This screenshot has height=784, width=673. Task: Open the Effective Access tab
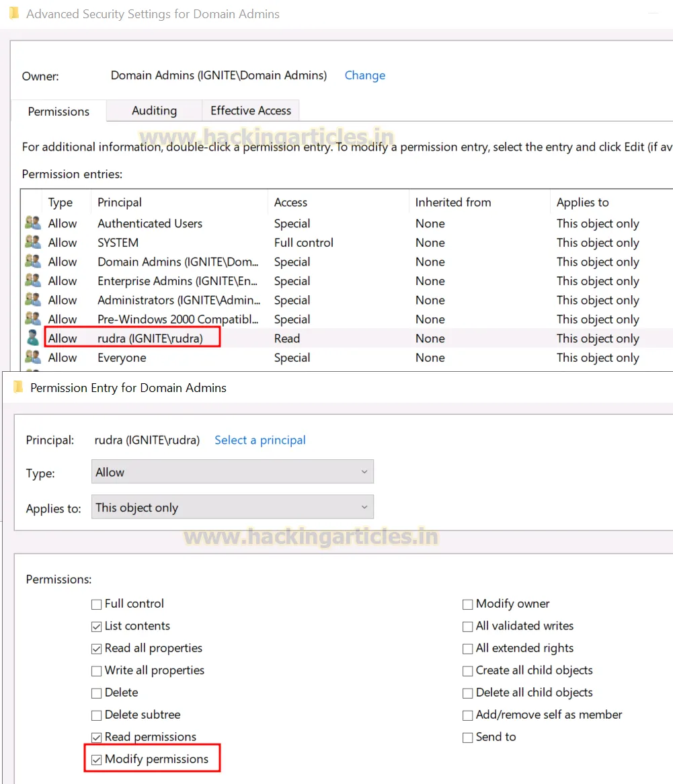251,111
